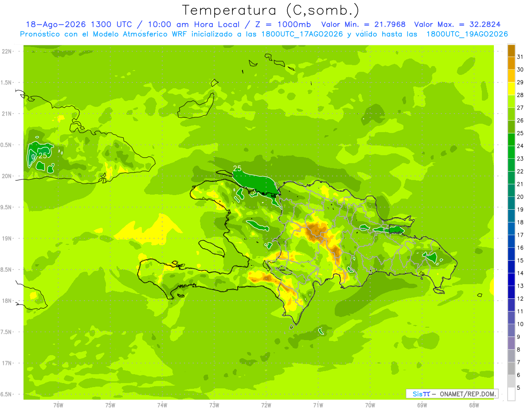Select "Valor Min. = 21.7968" value
This screenshot has width=532, height=411.
364,24
